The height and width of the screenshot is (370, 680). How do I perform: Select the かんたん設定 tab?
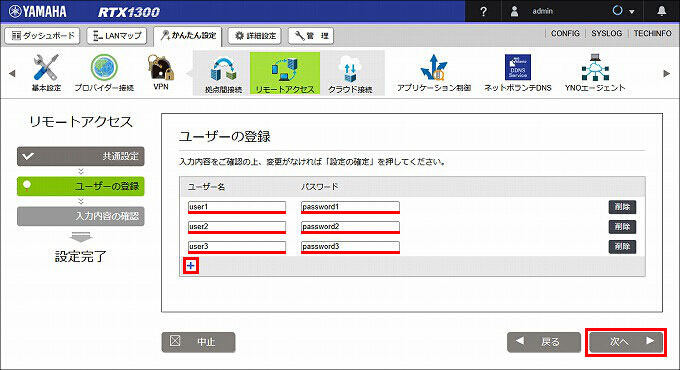(188, 36)
